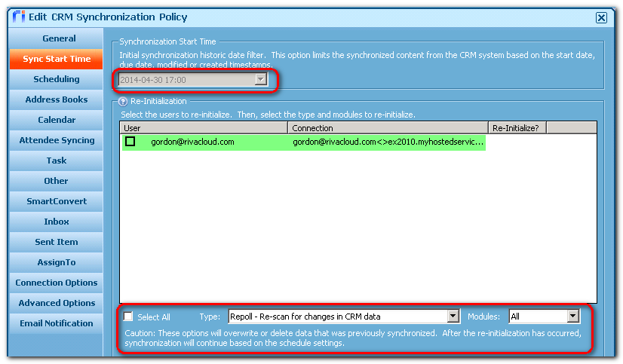The image size is (623, 364).
Task: Expand the Type dropdown arrow
Action: 453,316
